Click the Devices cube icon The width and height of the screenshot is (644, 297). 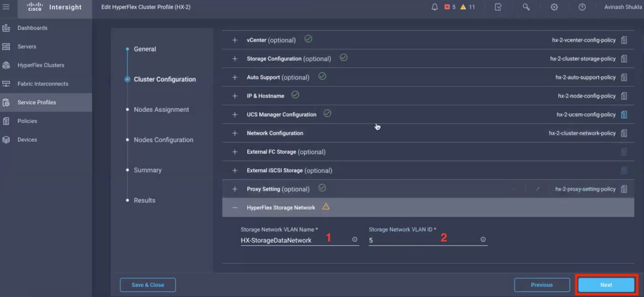point(6,140)
